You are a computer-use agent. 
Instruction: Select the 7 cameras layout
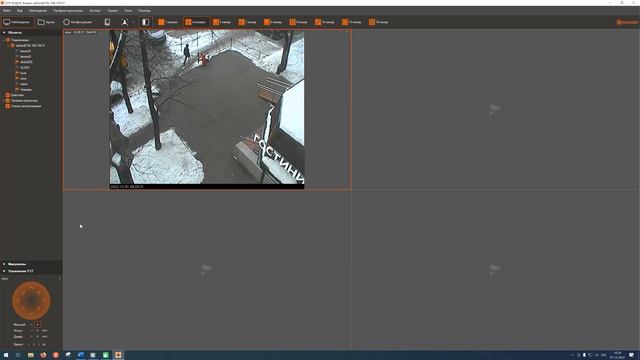click(247, 22)
